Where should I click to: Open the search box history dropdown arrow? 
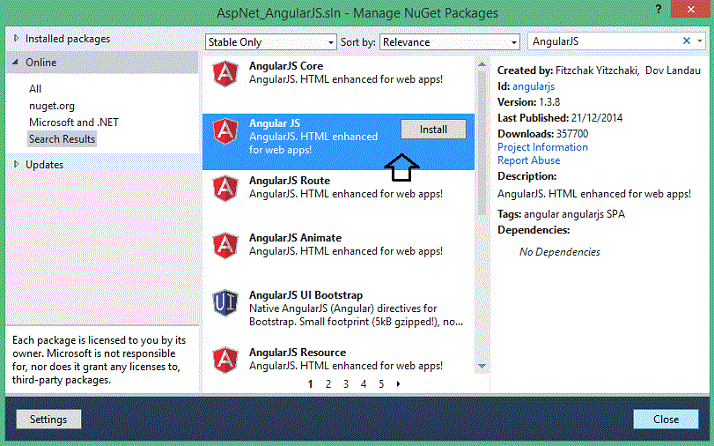click(699, 41)
